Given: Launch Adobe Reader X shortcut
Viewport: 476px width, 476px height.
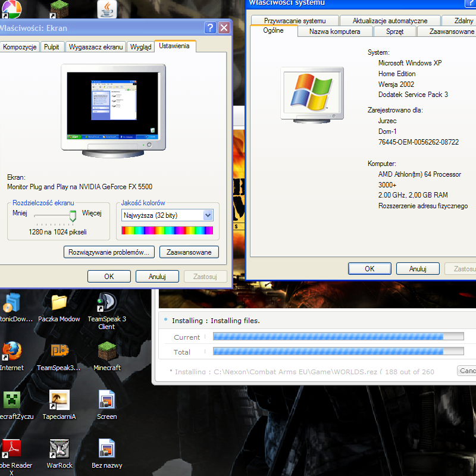Looking at the screenshot, I should [11, 449].
